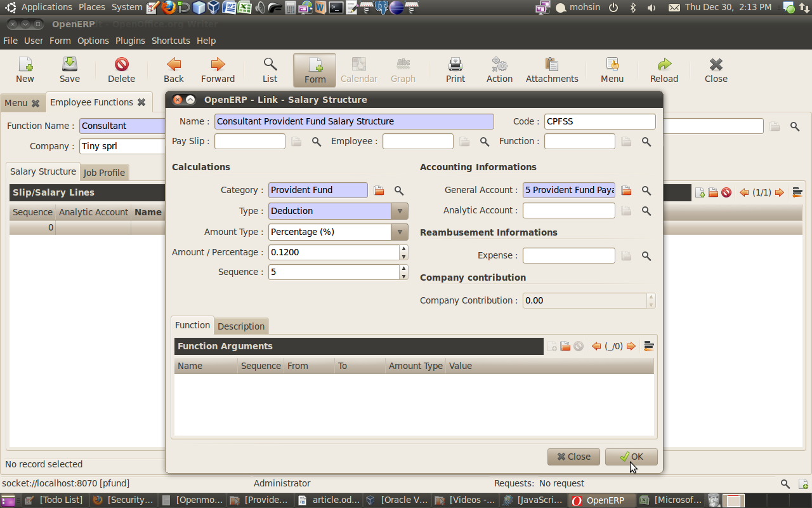Image resolution: width=812 pixels, height=508 pixels.
Task: Open General Account record folder icon
Action: (626, 190)
